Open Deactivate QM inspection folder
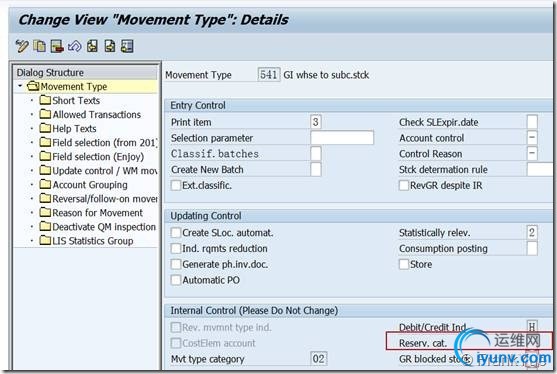 98,227
